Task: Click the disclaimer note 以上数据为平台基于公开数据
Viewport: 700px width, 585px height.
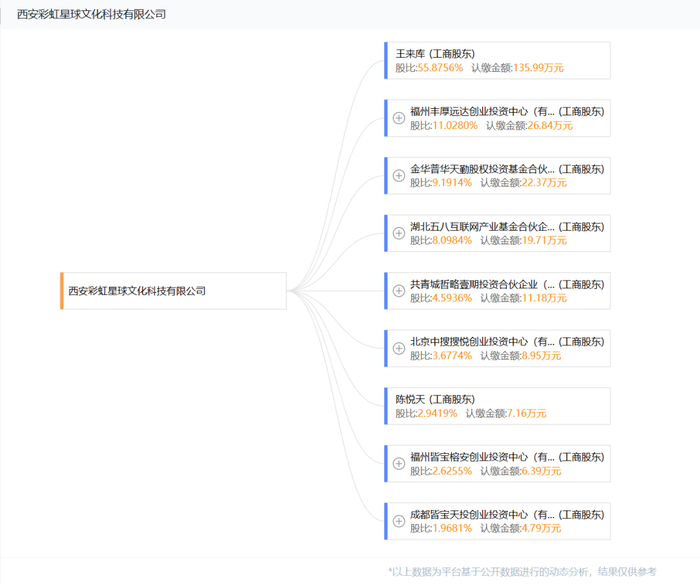Action: click(522, 572)
